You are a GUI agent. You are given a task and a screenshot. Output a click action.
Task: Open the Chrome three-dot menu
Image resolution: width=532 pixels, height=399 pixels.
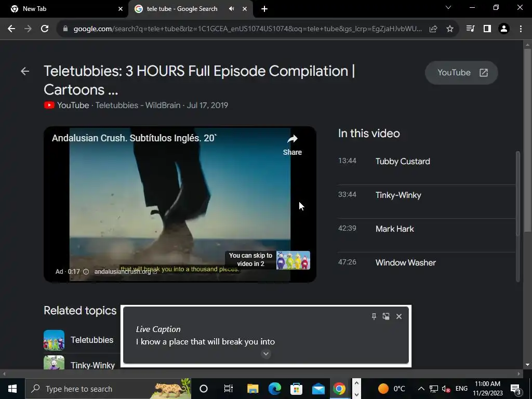pos(521,29)
